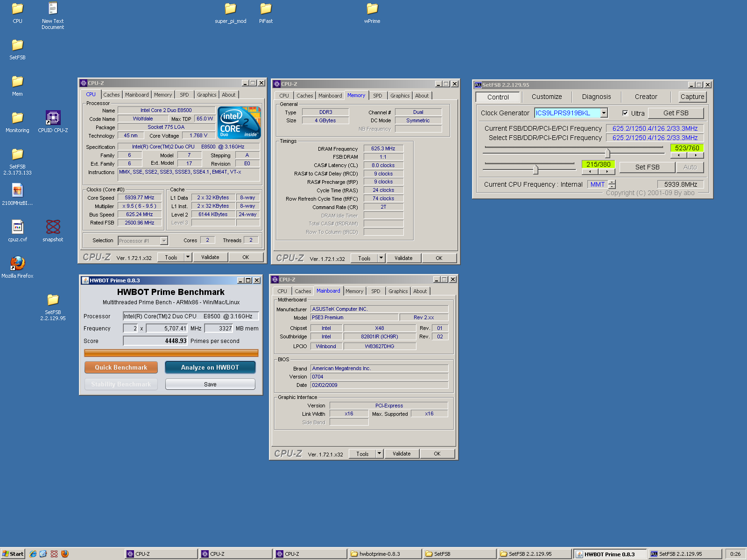Launch Mozilla Firefox desktop shortcut
Image resolution: width=747 pixels, height=560 pixels.
[x=17, y=267]
